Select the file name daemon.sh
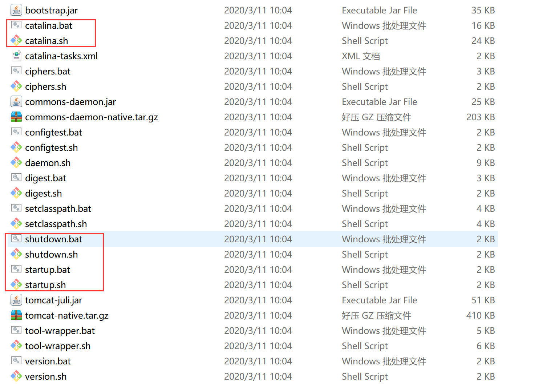Viewport: 559px width, 392px height. [x=48, y=163]
